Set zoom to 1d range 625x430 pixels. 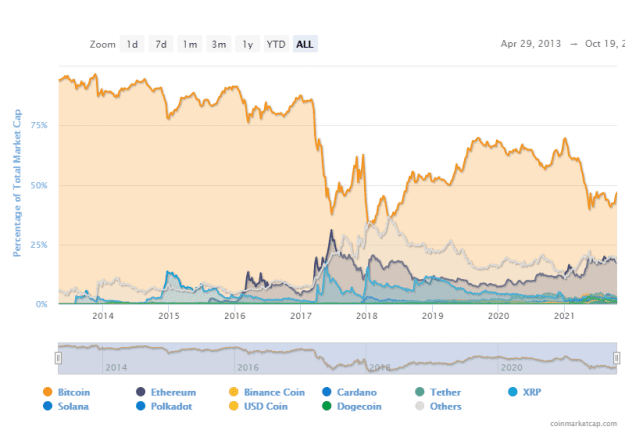[132, 44]
